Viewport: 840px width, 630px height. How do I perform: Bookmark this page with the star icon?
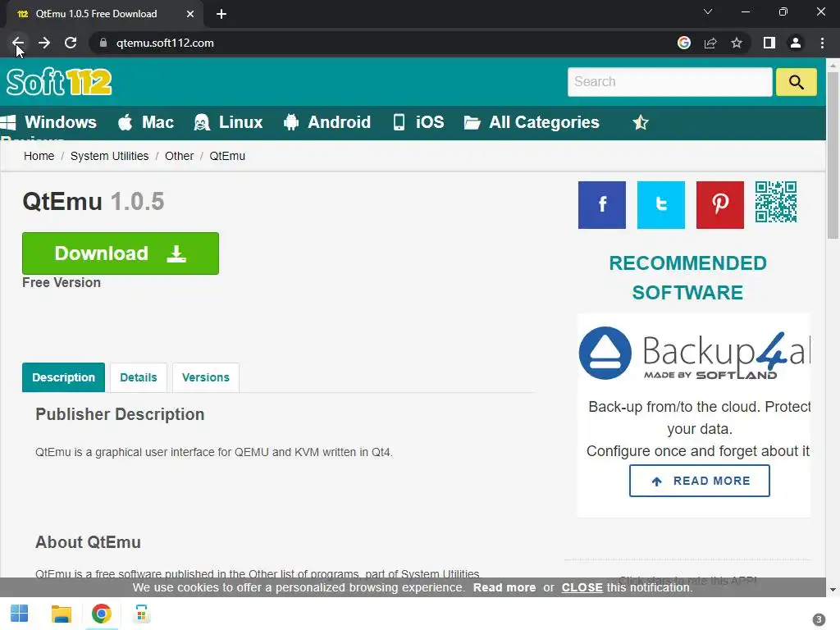pyautogui.click(x=737, y=43)
